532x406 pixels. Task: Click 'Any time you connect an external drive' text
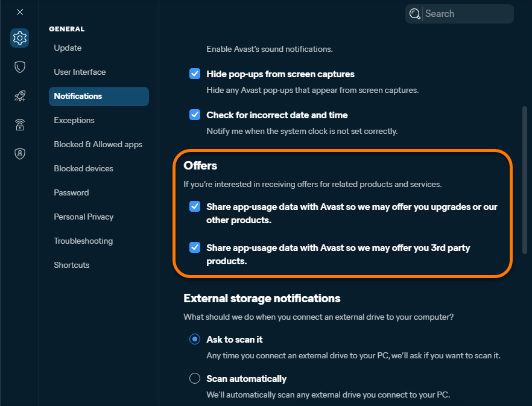353,356
